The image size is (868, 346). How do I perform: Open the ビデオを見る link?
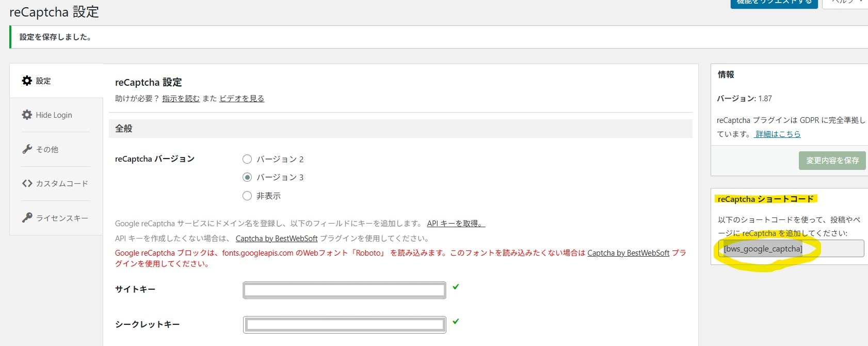tap(242, 98)
